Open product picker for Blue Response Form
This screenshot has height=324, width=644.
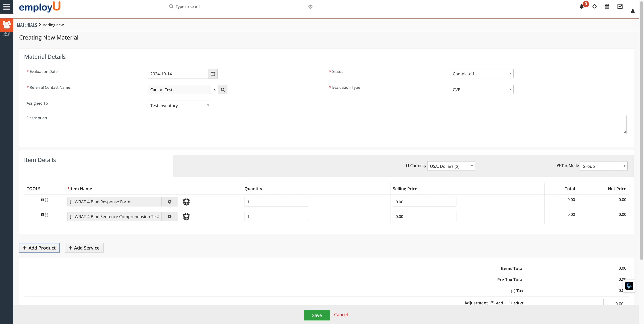point(186,202)
